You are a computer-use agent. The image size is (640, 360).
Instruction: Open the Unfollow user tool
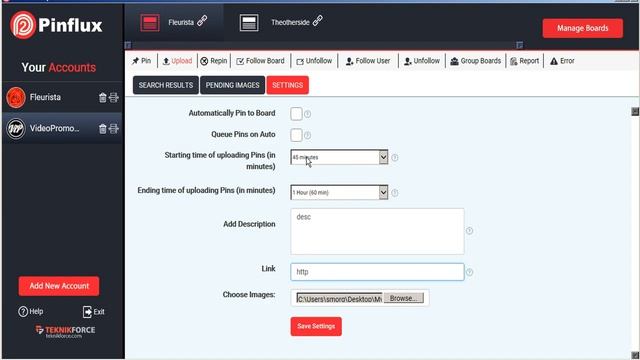click(422, 61)
